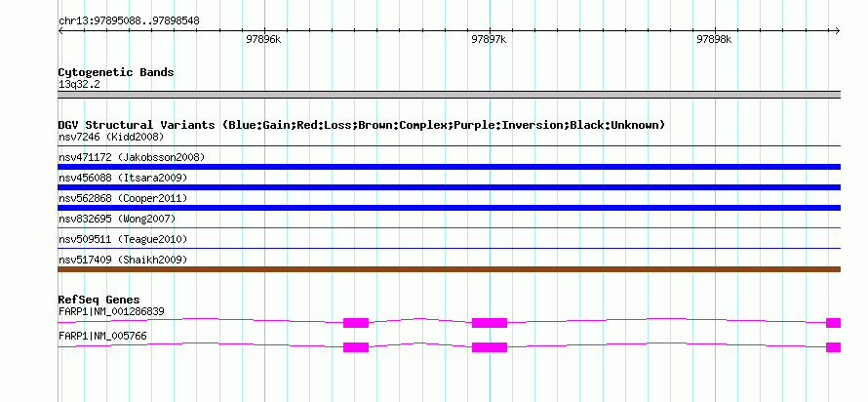The width and height of the screenshot is (868, 402).
Task: Click the middle exon of FARP1|NM_005766
Action: (490, 347)
